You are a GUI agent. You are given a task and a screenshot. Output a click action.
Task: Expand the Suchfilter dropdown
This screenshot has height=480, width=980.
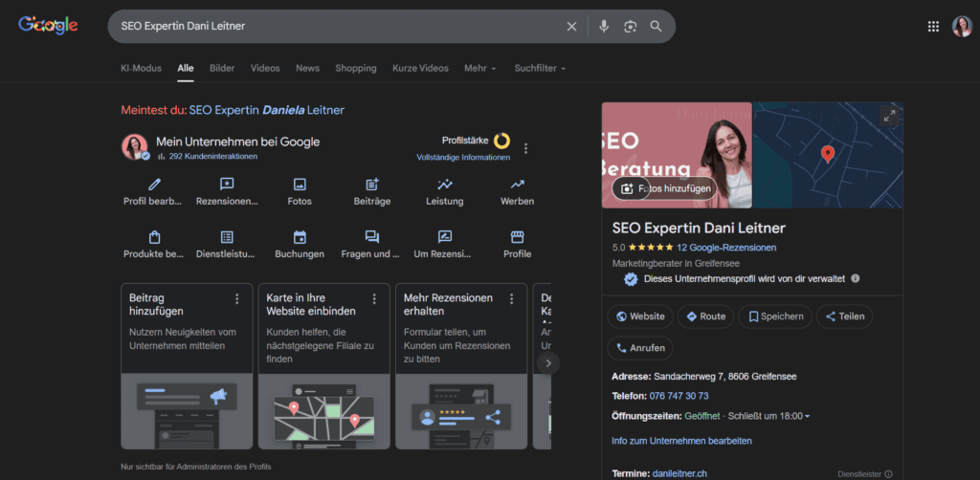coord(540,68)
